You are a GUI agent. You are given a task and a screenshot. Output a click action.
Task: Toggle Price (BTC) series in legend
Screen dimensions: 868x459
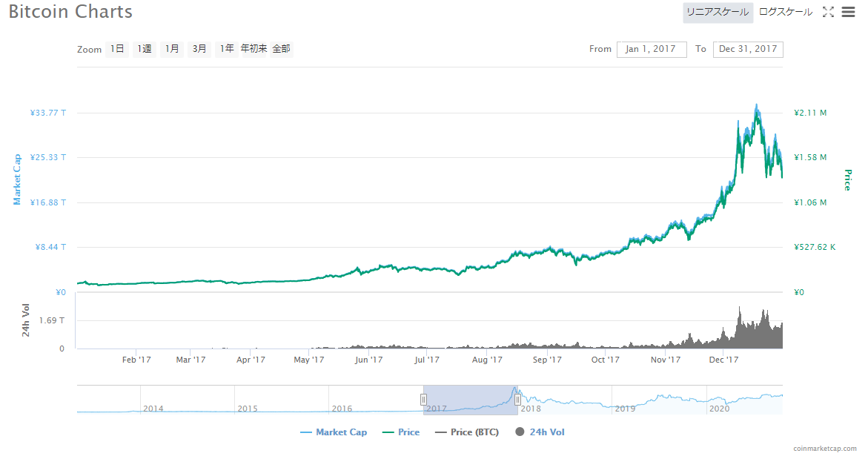pos(467,432)
